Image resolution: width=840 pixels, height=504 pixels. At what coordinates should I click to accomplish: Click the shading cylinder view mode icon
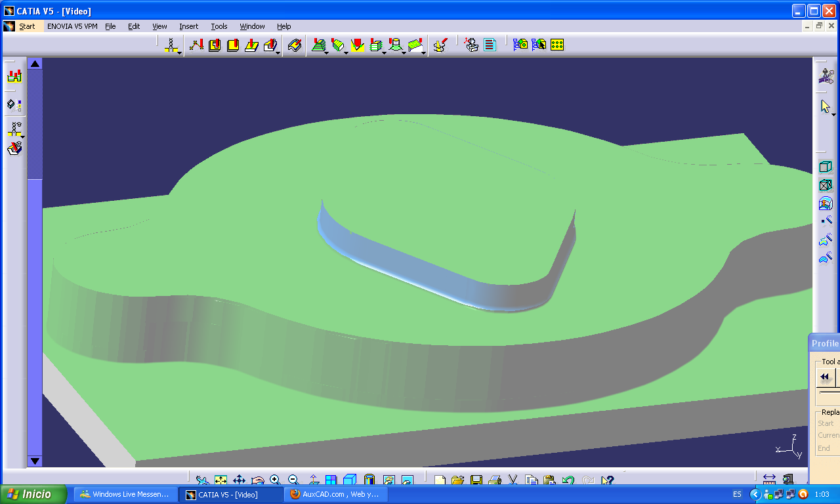[x=369, y=480]
